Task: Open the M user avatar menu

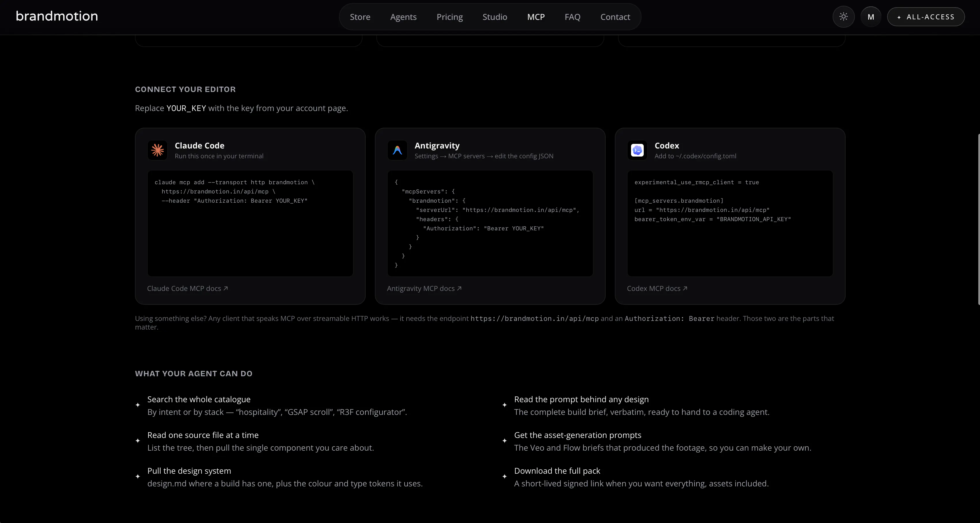Action: [x=871, y=17]
